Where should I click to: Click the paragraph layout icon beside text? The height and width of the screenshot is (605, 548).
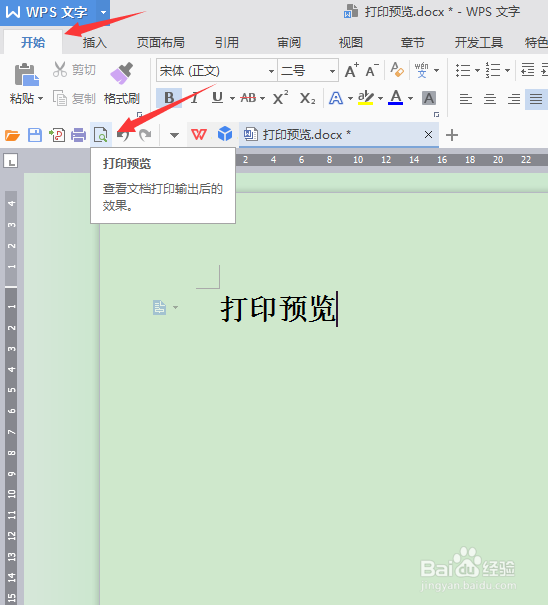[159, 308]
